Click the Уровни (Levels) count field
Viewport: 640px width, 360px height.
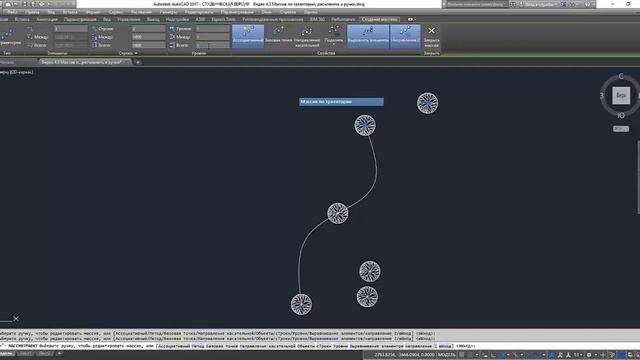213,29
